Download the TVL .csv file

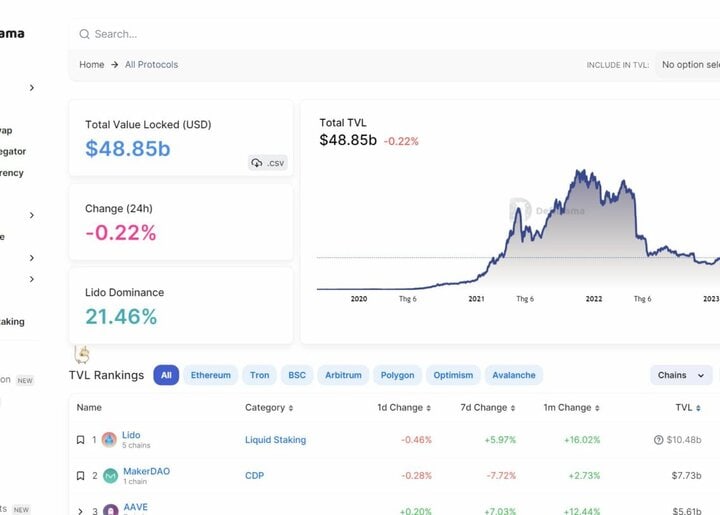(268, 163)
